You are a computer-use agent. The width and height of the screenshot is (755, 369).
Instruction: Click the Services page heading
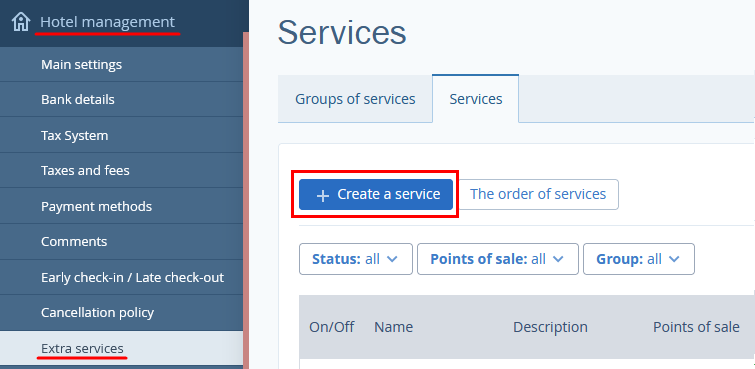click(342, 33)
